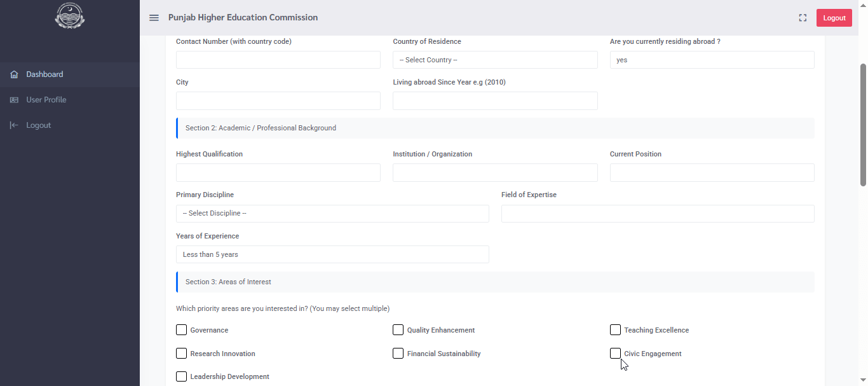Image resolution: width=868 pixels, height=386 pixels.
Task: Open the Primary Discipline dropdown
Action: 332,214
